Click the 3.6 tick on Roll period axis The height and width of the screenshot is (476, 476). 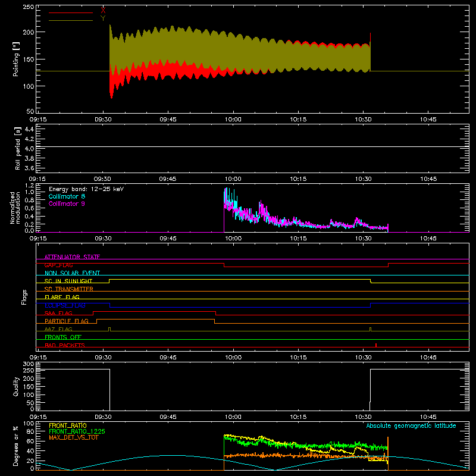(x=29, y=168)
